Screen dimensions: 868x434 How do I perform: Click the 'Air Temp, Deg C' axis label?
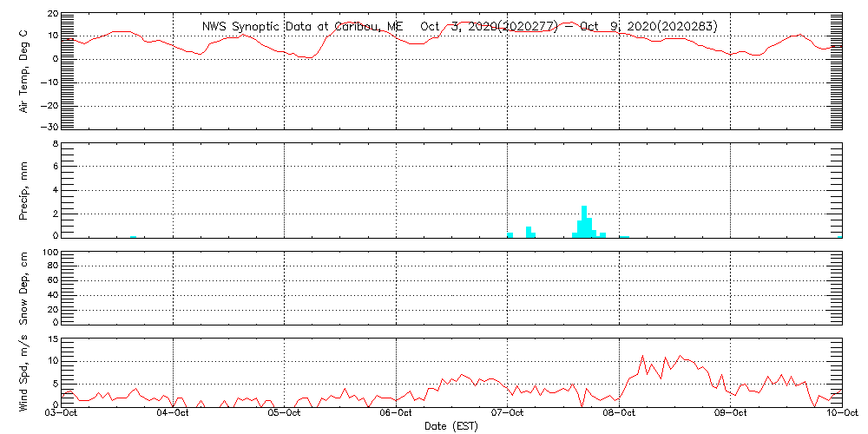tap(25, 69)
